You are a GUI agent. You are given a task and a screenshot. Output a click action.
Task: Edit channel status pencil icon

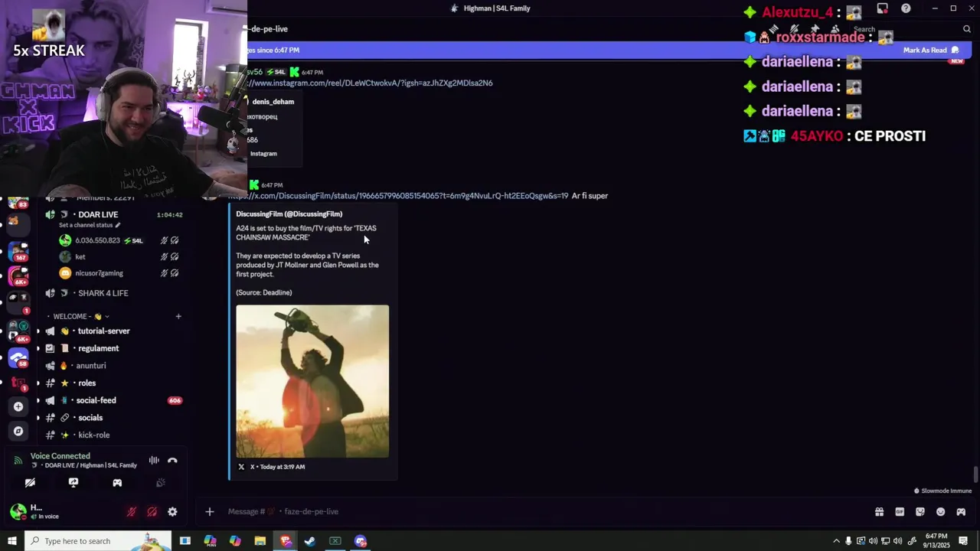[117, 226]
